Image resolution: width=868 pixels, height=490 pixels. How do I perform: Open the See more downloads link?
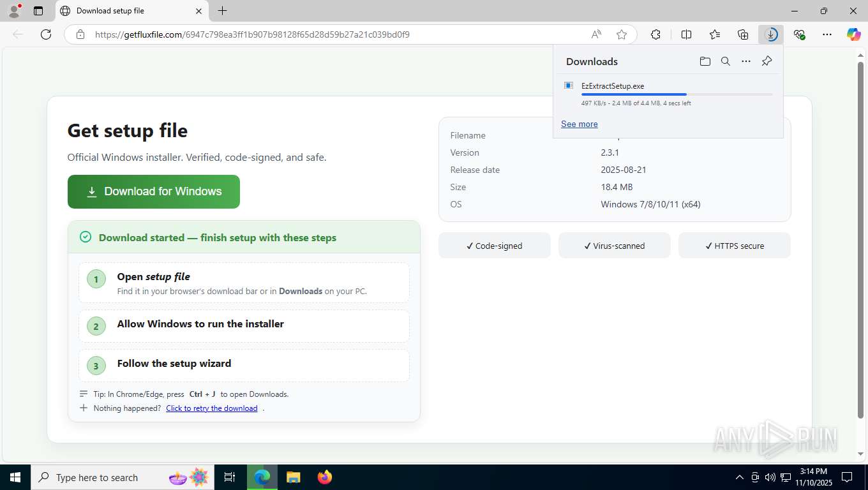[579, 124]
